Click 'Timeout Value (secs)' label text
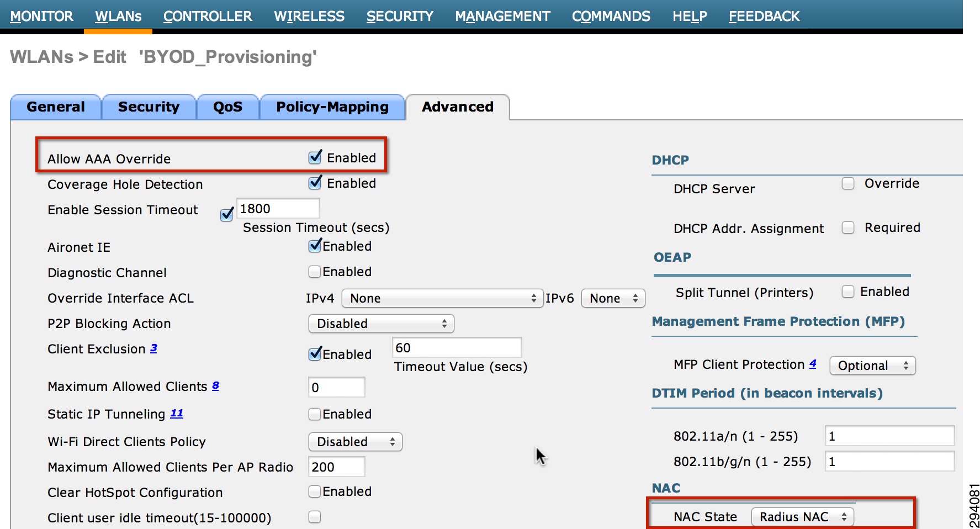The height and width of the screenshot is (529, 980). 461,367
